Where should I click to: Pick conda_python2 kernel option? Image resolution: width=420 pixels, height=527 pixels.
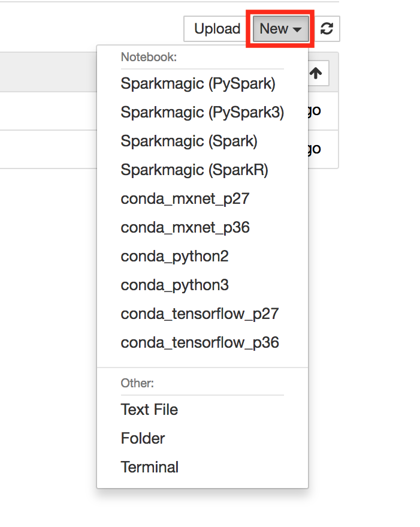click(174, 256)
